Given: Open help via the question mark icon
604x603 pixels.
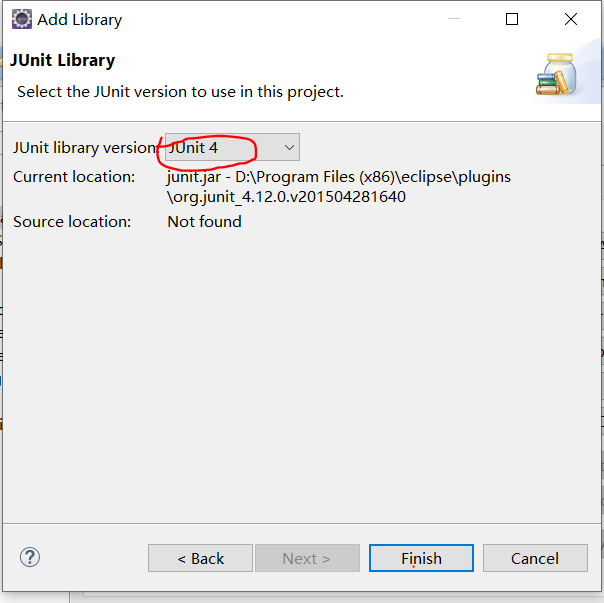Looking at the screenshot, I should 30,557.
